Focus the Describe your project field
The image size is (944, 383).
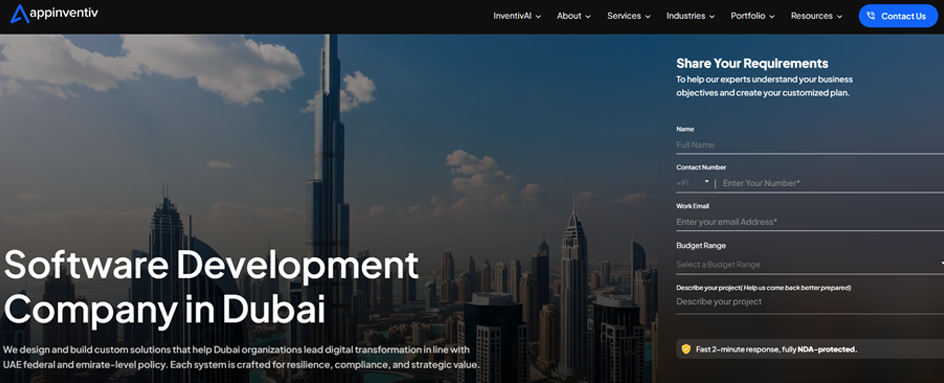tap(810, 302)
